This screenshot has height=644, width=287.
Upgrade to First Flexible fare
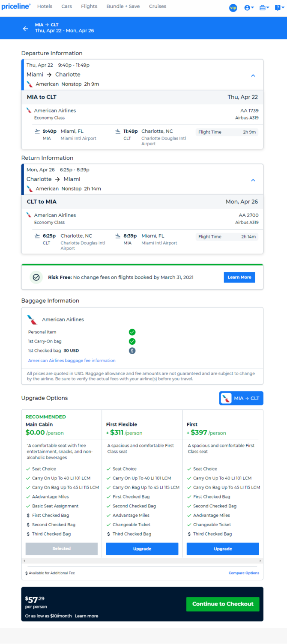pyautogui.click(x=142, y=549)
